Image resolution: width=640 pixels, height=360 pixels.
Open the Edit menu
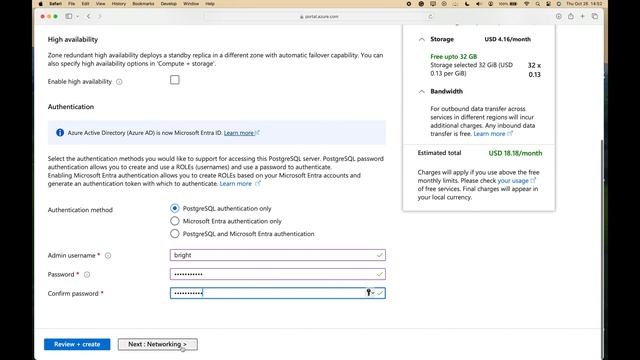point(85,4)
